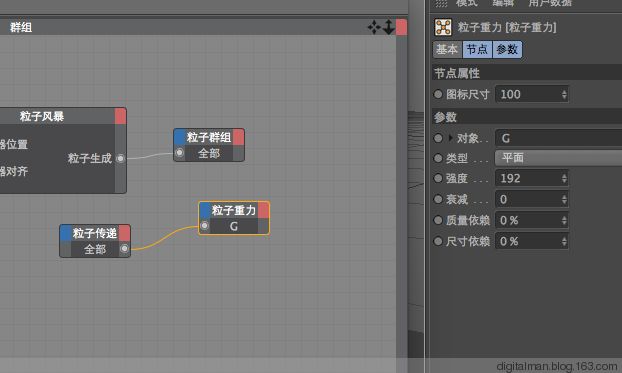Viewport: 622px width, 373px height.
Task: Click the 群组 title bar label
Action: pos(21,27)
